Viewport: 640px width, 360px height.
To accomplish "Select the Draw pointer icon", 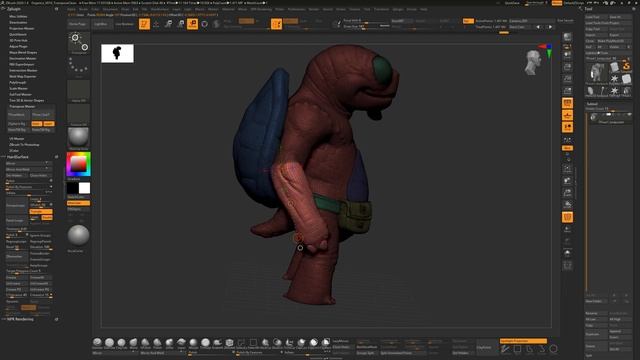I will pos(156,24).
